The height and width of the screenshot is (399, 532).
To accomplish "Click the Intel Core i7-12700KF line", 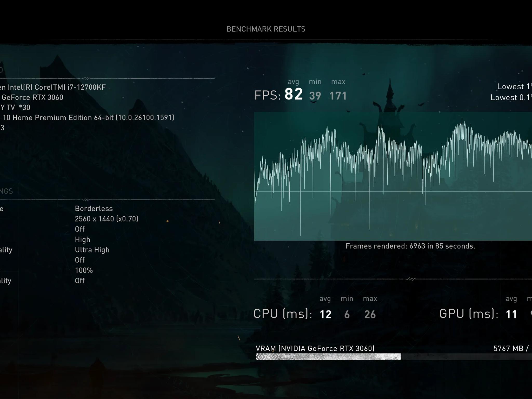I will 53,87.
